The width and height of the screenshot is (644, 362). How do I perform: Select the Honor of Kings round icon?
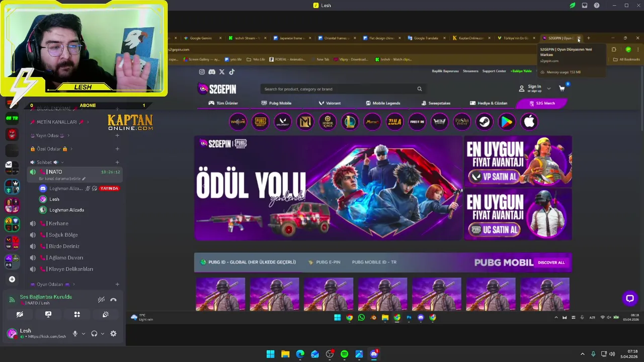(x=328, y=122)
